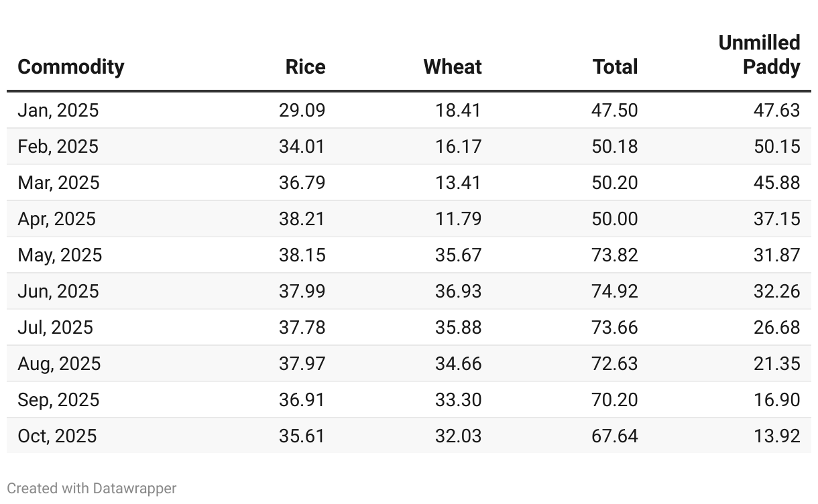The image size is (818, 504).
Task: Click the Apr, 2025 row label
Action: [56, 218]
